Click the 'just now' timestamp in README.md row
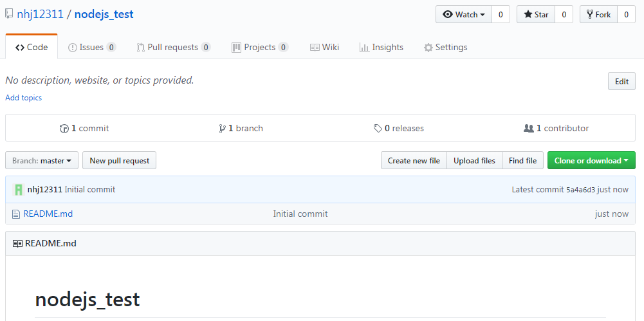644x321 pixels. (612, 214)
